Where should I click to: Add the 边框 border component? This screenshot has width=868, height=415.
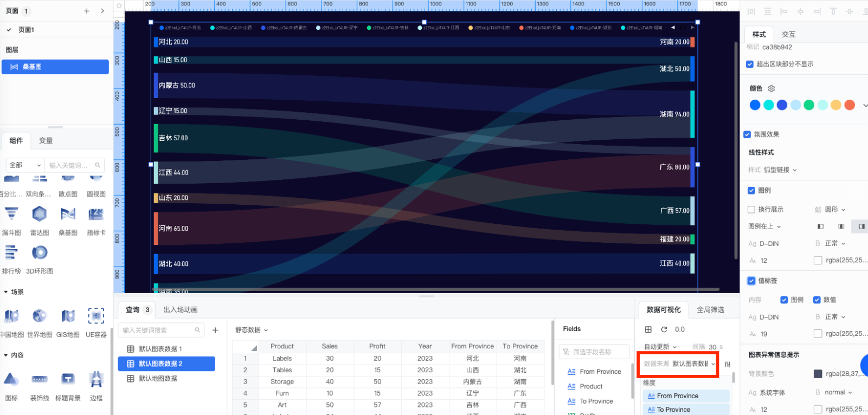[x=96, y=386]
